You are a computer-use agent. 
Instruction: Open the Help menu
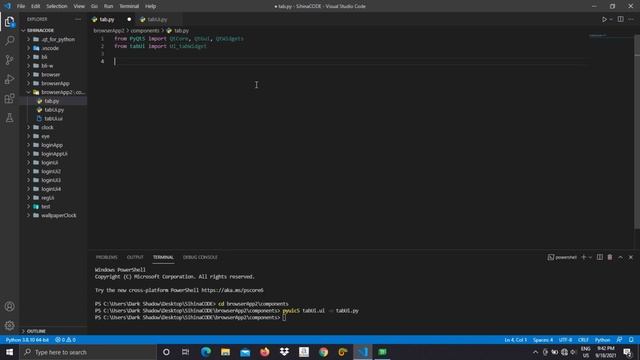(150, 6)
